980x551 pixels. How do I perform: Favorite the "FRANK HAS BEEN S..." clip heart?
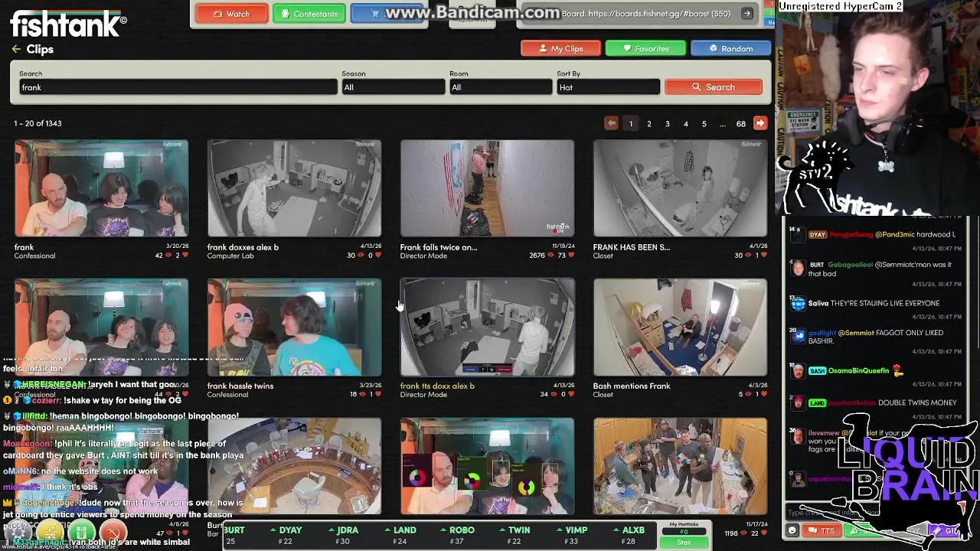click(x=763, y=256)
